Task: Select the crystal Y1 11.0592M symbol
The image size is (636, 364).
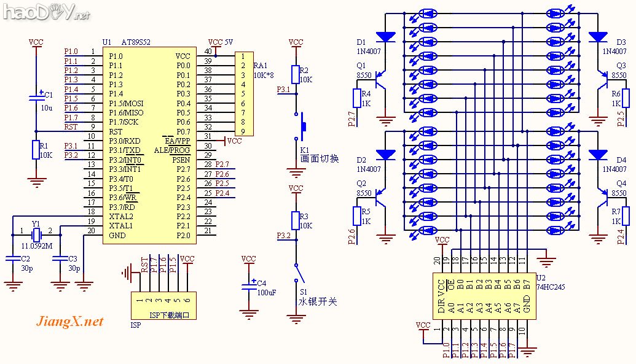Action: click(36, 234)
